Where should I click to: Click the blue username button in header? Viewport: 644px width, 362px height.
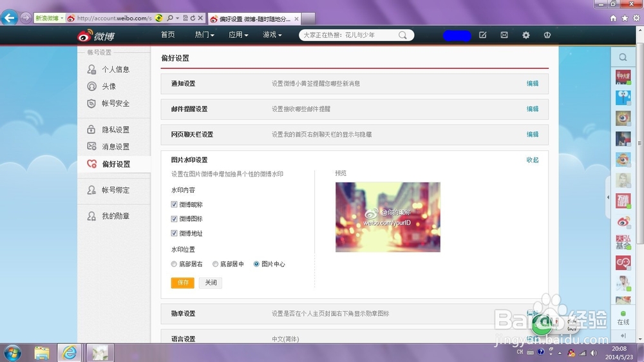coord(457,35)
